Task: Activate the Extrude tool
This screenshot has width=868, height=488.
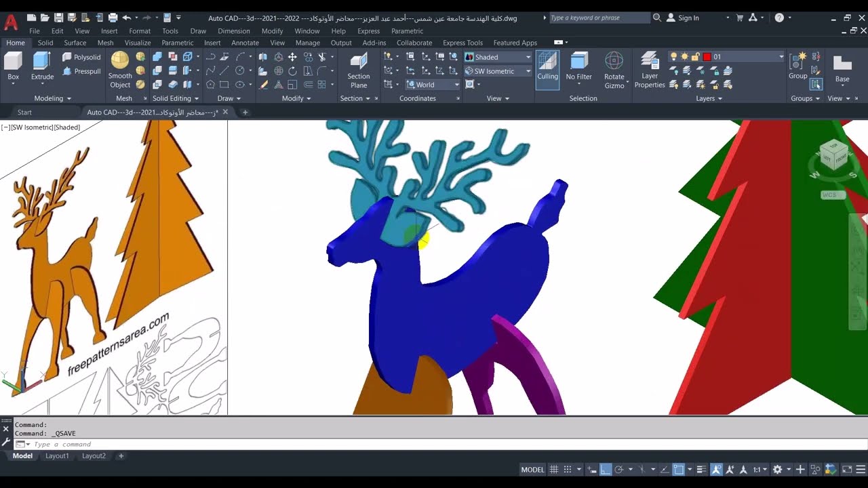Action: tap(42, 67)
